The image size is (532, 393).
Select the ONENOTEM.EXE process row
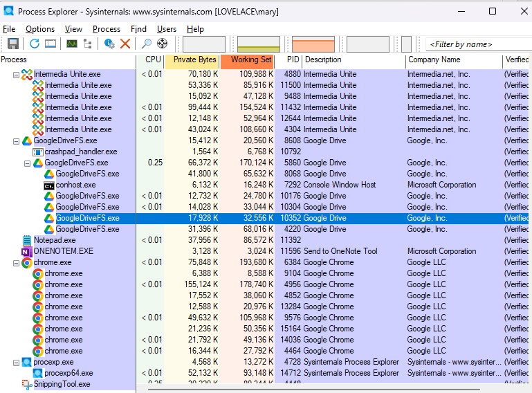coord(266,251)
